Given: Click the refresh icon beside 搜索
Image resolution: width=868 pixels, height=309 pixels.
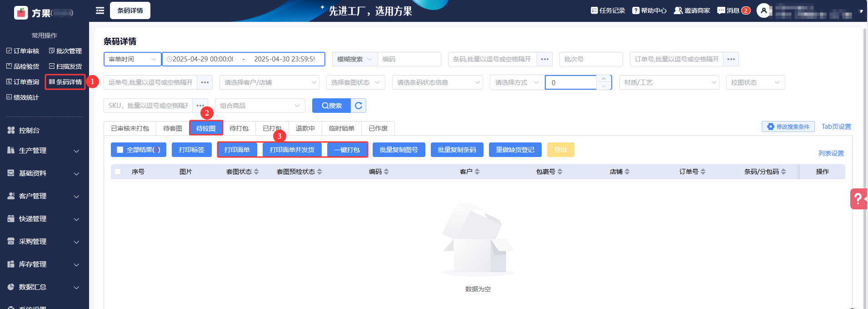Looking at the screenshot, I should coord(359,106).
